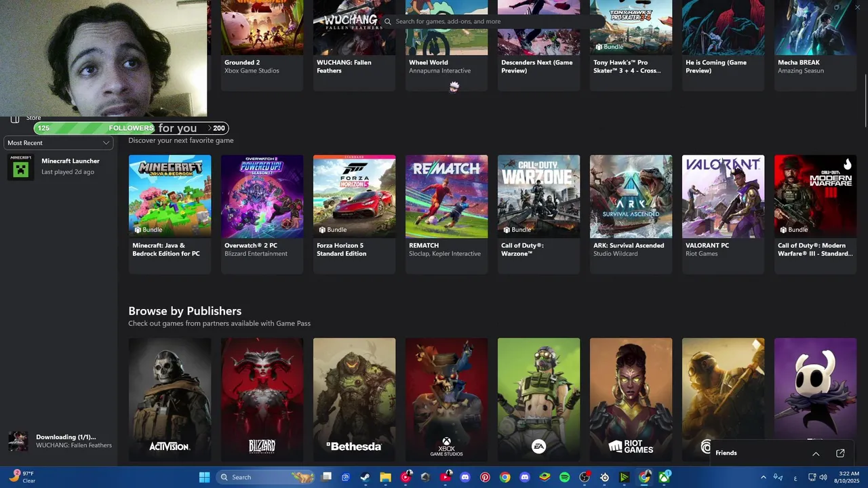Show hidden system tray icons
The height and width of the screenshot is (488, 868).
click(763, 477)
